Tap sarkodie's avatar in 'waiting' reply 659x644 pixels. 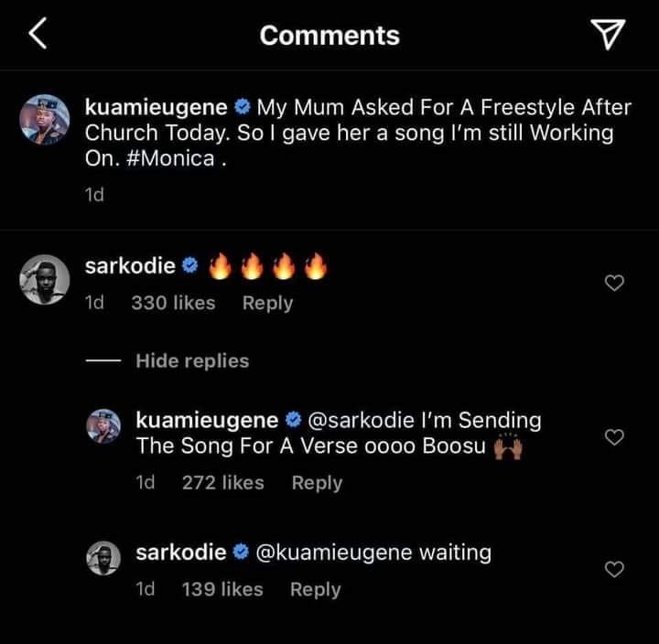[x=103, y=559]
